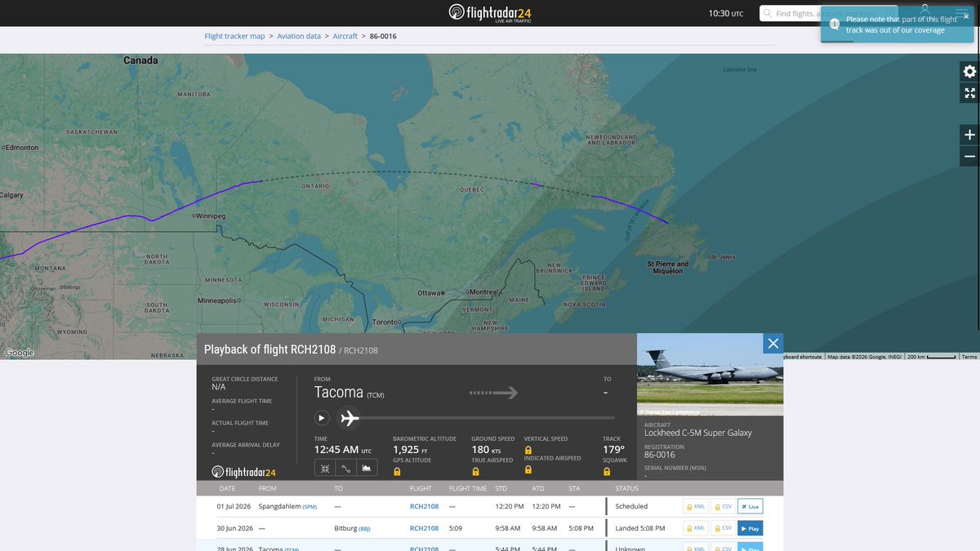The height and width of the screenshot is (551, 980).
Task: Click the Google logo on map
Action: click(x=20, y=353)
